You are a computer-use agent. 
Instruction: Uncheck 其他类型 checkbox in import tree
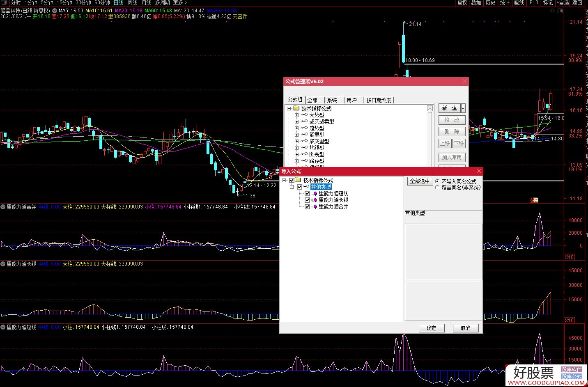point(299,187)
